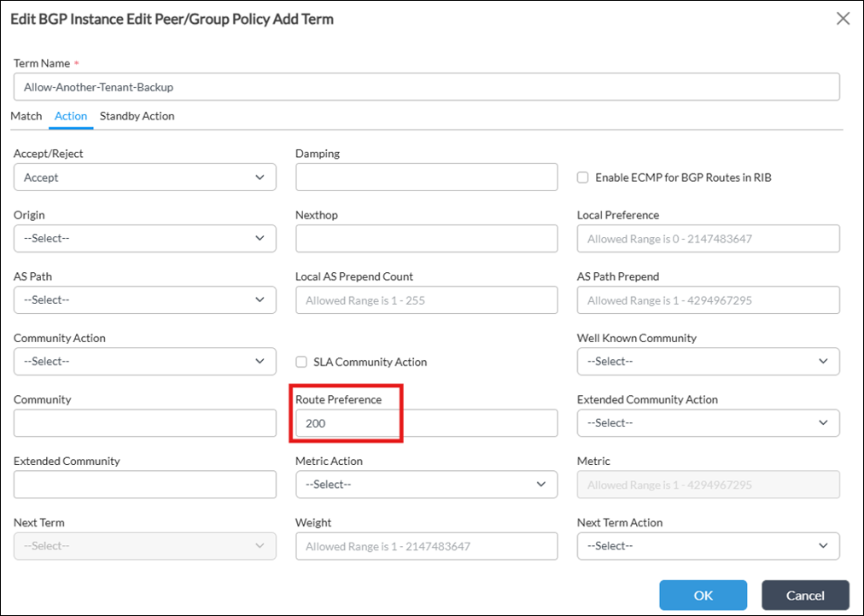The height and width of the screenshot is (616, 864).
Task: Switch to the Match tab
Action: (26, 116)
